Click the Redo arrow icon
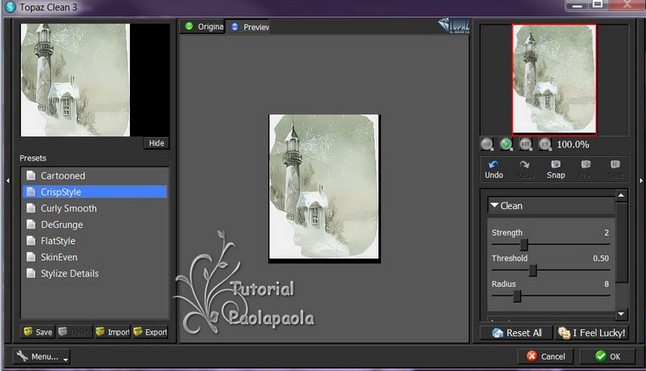646x371 pixels. pos(524,165)
